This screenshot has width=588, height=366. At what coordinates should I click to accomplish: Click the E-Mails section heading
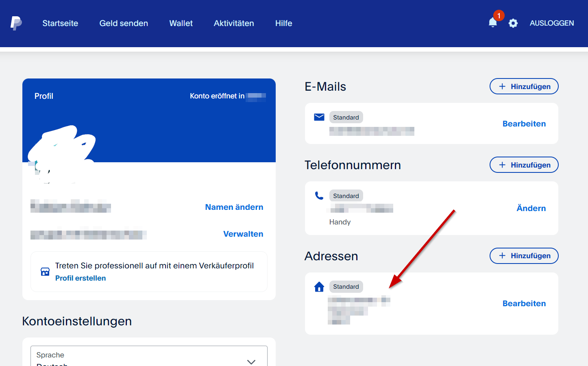click(x=325, y=87)
